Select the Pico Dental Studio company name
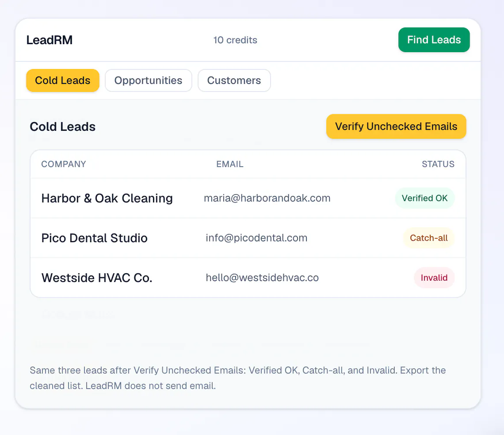Screen dimensions: 504x435 click(95, 238)
